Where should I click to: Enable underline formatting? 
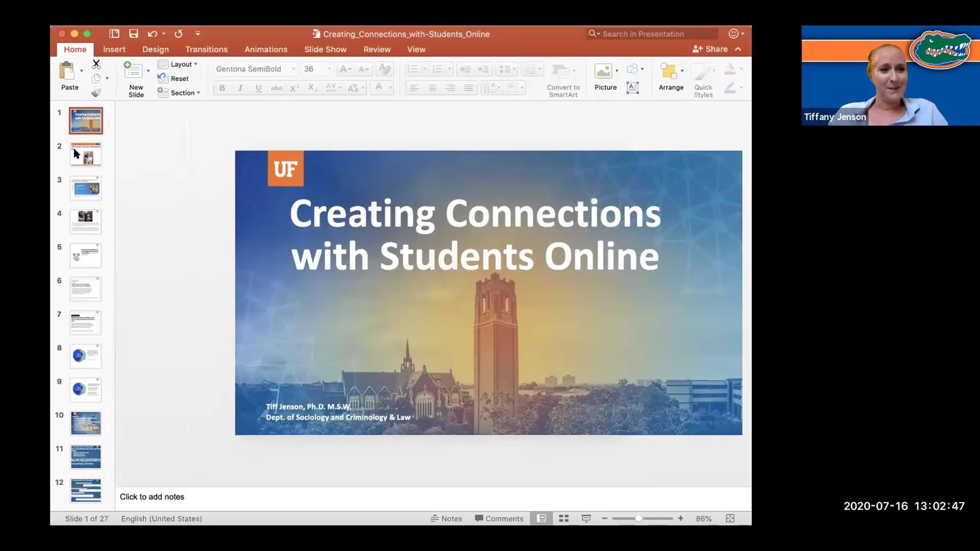pyautogui.click(x=258, y=88)
